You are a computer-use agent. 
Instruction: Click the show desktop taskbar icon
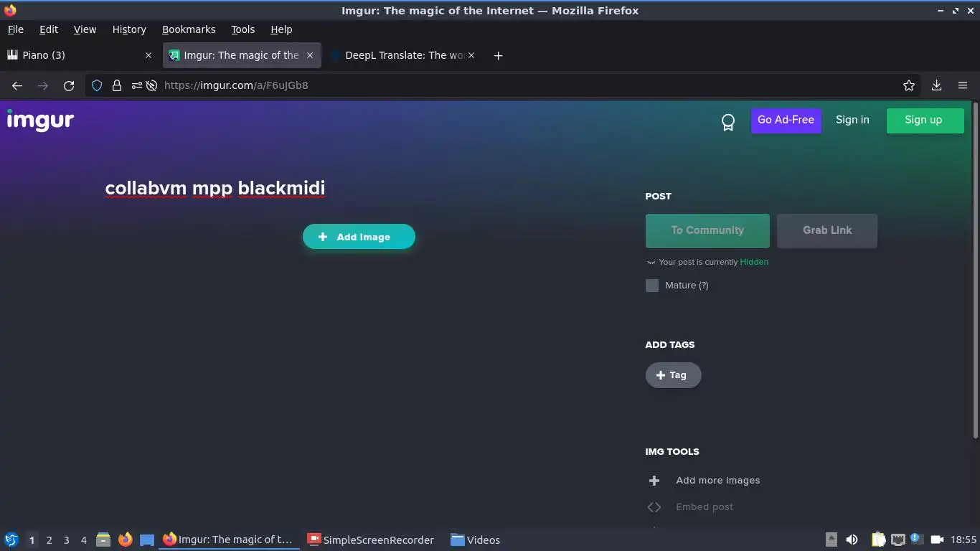click(147, 540)
